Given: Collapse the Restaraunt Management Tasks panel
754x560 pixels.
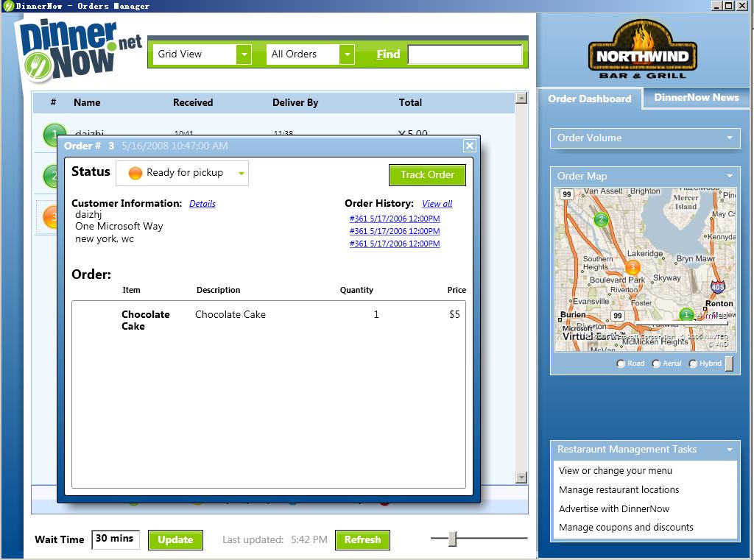Looking at the screenshot, I should tap(730, 450).
